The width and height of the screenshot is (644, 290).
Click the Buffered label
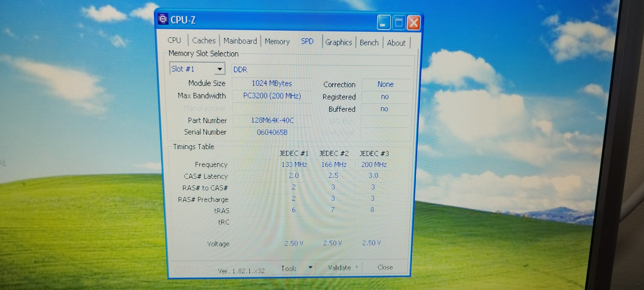coord(342,109)
